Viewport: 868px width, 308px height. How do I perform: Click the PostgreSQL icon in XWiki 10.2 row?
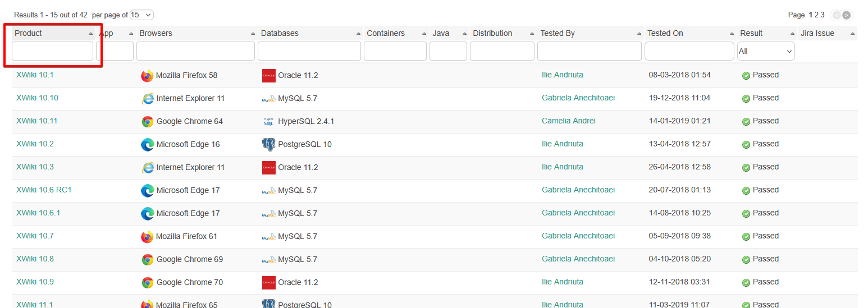(x=269, y=145)
